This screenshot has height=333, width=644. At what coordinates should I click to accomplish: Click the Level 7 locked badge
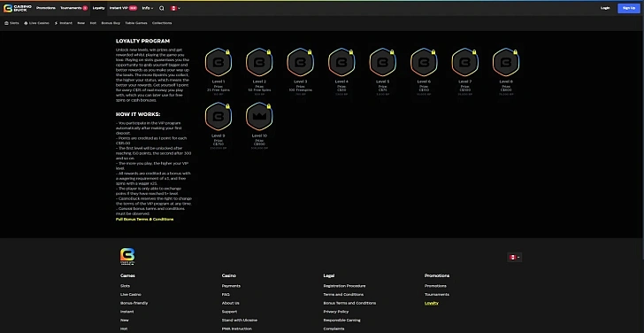coord(465,62)
